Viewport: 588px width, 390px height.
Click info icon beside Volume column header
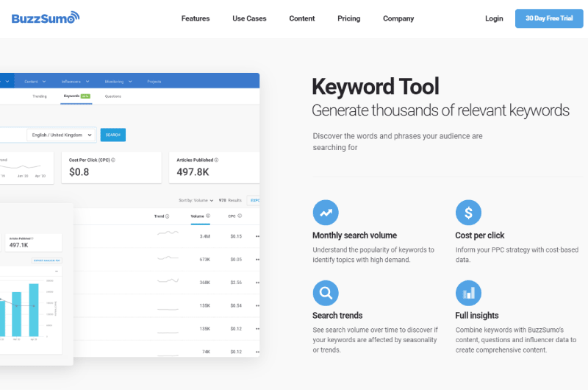click(208, 216)
